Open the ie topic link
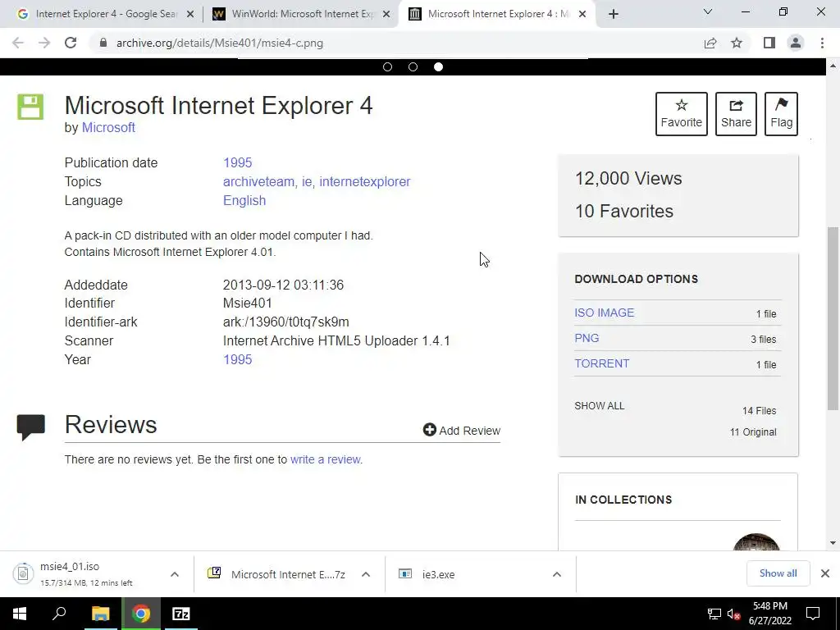The height and width of the screenshot is (630, 840). (x=307, y=181)
